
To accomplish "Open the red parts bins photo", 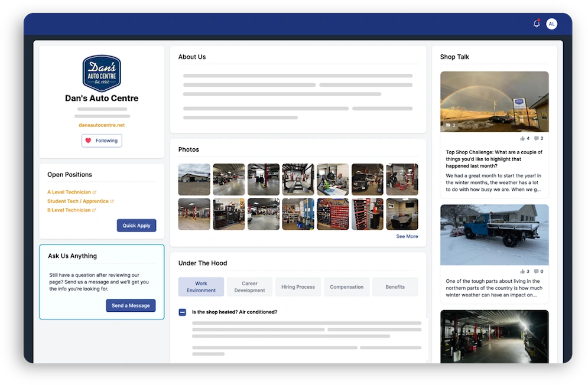I will [x=333, y=214].
